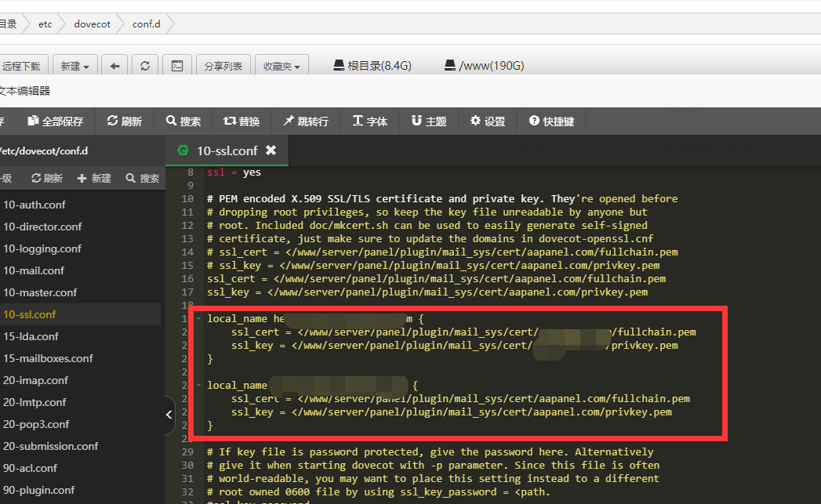Click the commented '# ssl_key' line 15
Viewport: 821px width, 504px height.
coord(433,266)
